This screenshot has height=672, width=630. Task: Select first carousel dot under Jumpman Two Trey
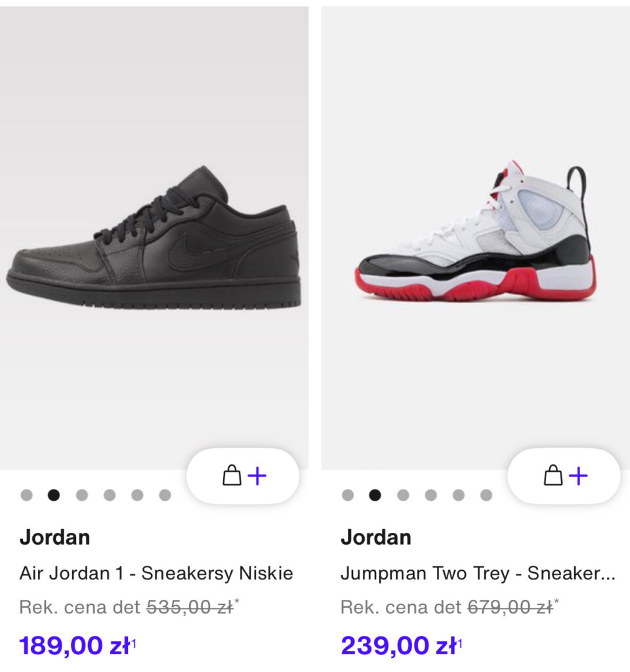click(x=348, y=495)
